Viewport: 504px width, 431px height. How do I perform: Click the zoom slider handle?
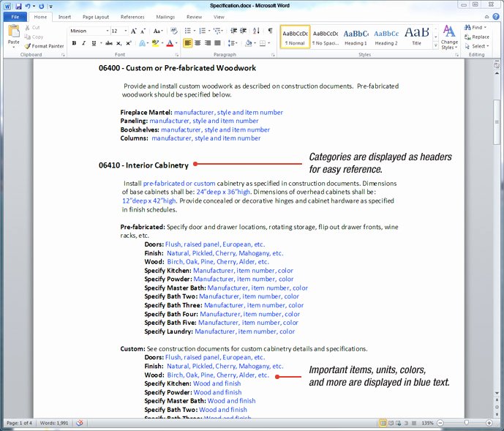(x=467, y=423)
